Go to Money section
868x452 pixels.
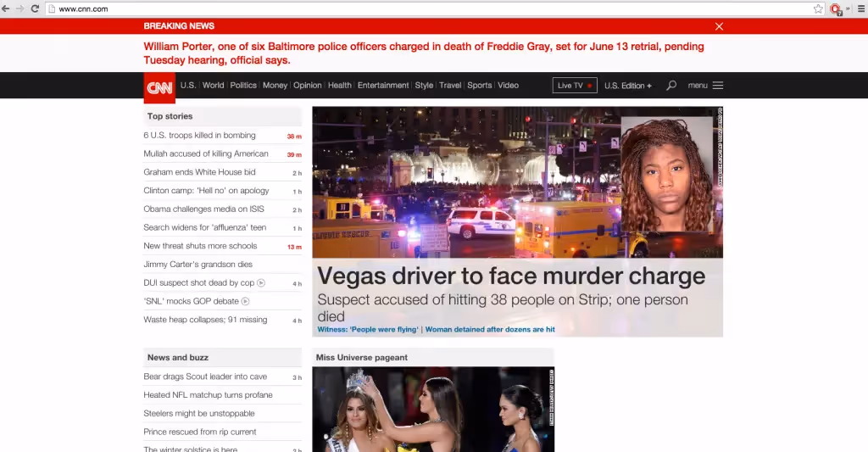tap(275, 86)
